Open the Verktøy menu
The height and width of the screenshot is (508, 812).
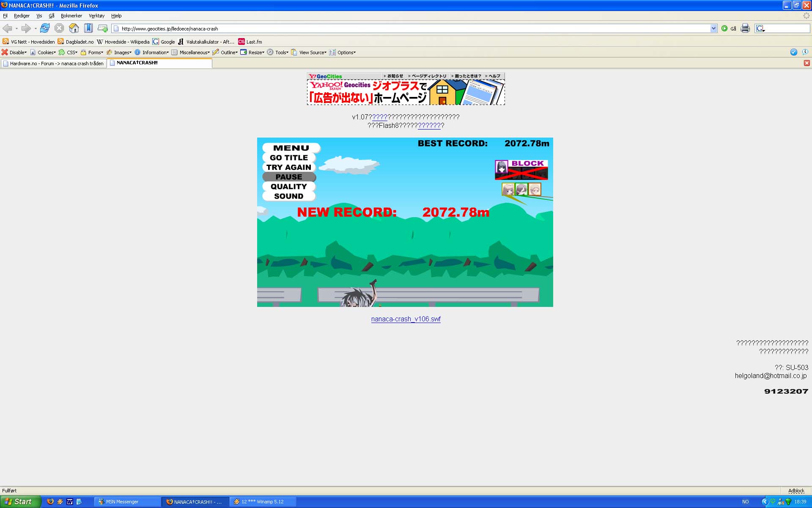tap(96, 16)
